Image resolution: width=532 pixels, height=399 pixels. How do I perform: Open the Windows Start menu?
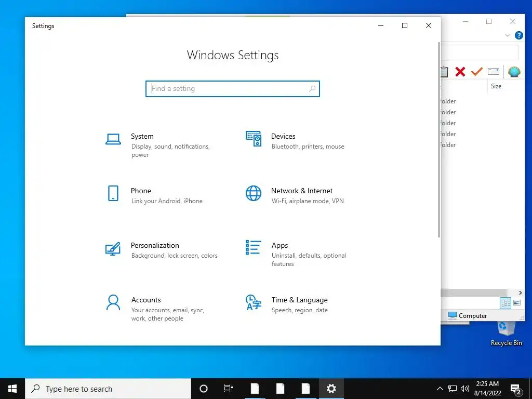(x=12, y=389)
